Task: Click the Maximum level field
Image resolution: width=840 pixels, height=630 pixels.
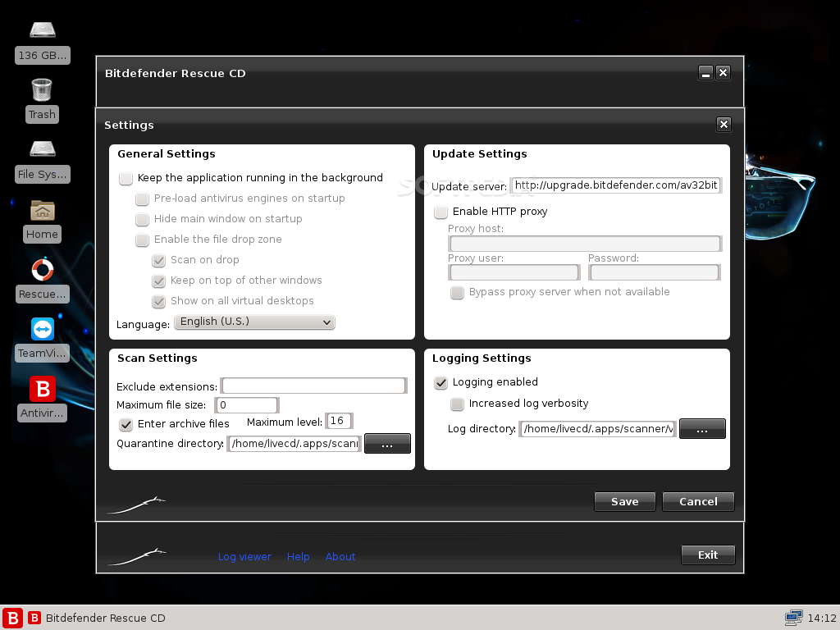Action: point(339,421)
